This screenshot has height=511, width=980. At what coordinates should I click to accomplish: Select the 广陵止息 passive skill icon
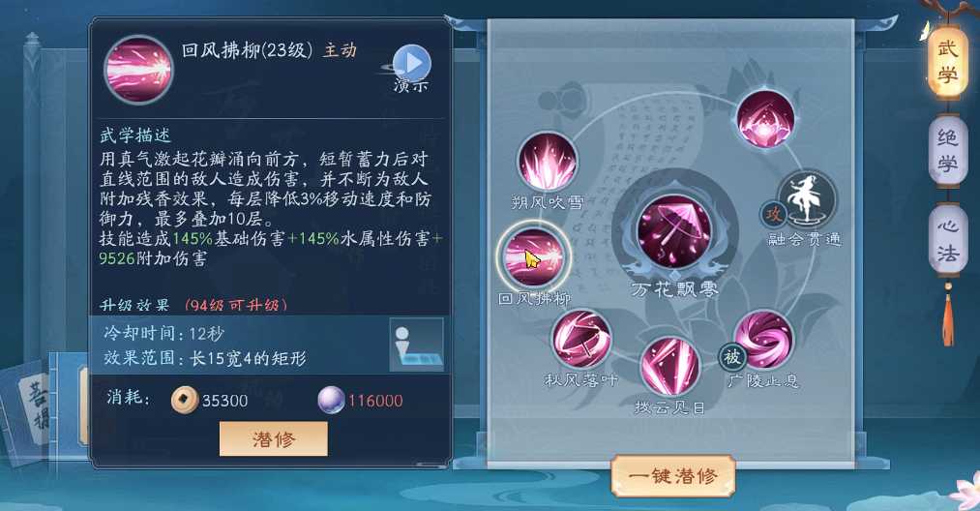click(x=763, y=341)
